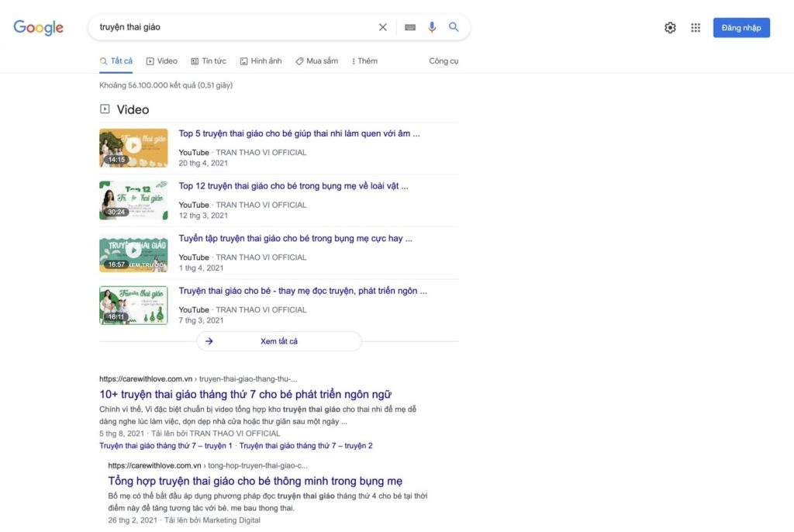Open 'Truyện thai giáo cho bé - thay mẹ' link
Viewport: 794px width, 532px height.
303,291
